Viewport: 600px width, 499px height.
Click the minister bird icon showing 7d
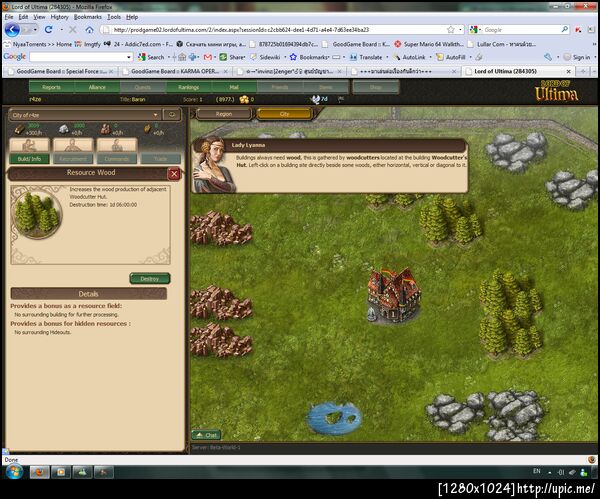coord(316,99)
